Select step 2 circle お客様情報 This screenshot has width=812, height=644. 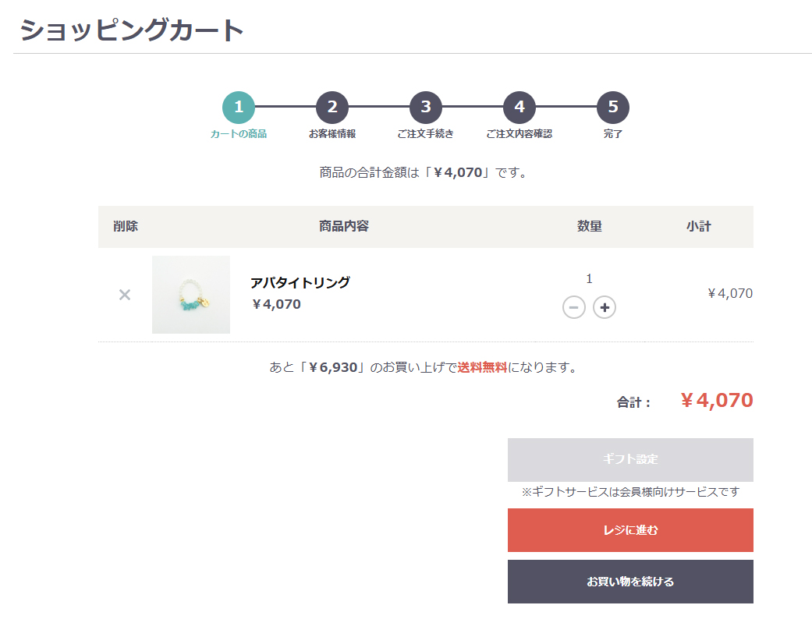coord(332,107)
